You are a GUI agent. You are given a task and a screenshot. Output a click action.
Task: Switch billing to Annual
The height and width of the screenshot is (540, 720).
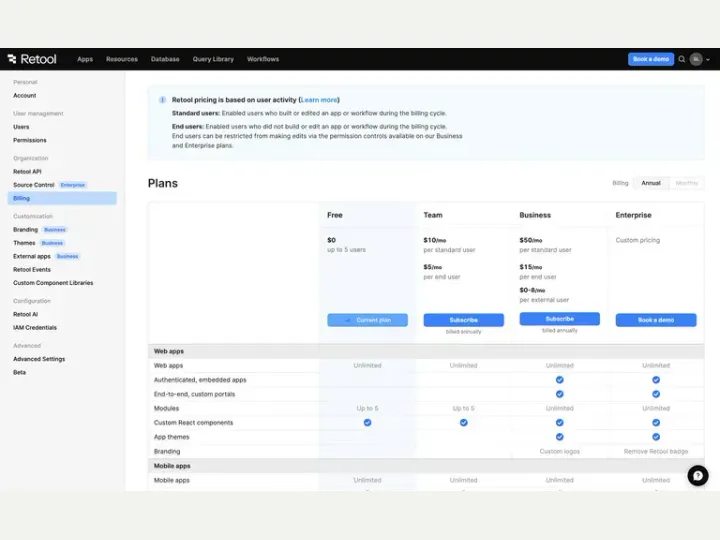point(651,183)
